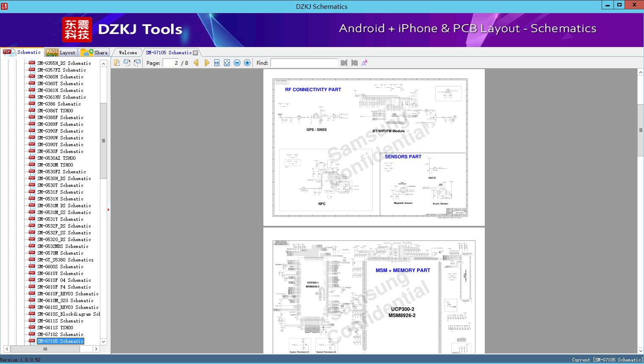Screen dimensions: 644x364
Task: Click the DZKJ red logo in banner
Action: (x=77, y=30)
